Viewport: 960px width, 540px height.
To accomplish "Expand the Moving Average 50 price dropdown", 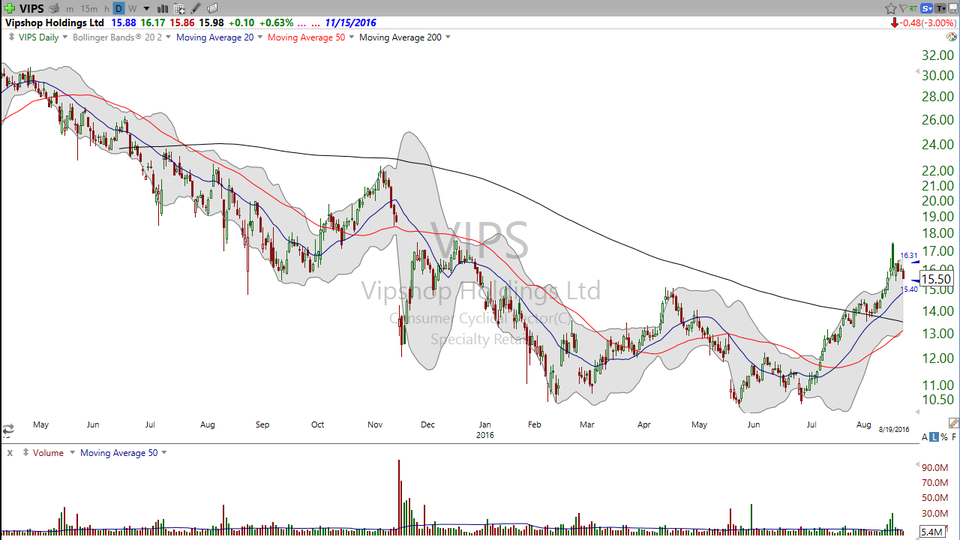I will [351, 37].
